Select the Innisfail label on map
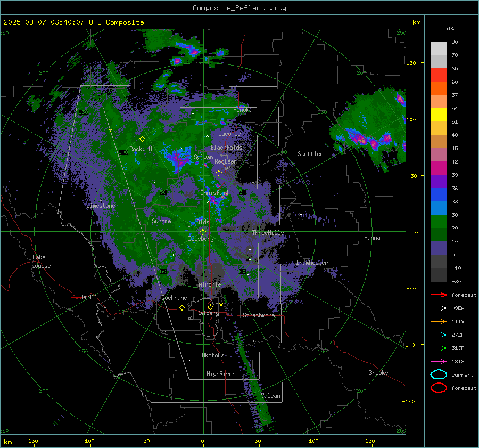The height and width of the screenshot is (448, 479). [x=214, y=193]
